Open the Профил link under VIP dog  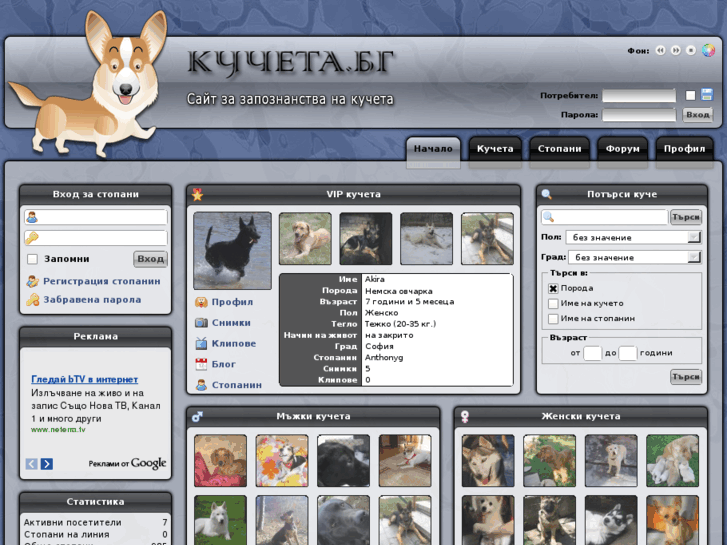[232, 302]
